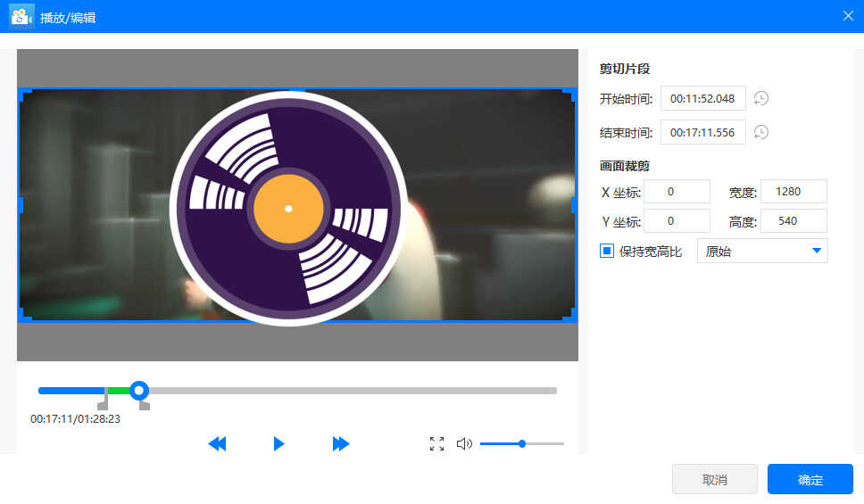Click the bottom-right crop handle

click(x=572, y=317)
